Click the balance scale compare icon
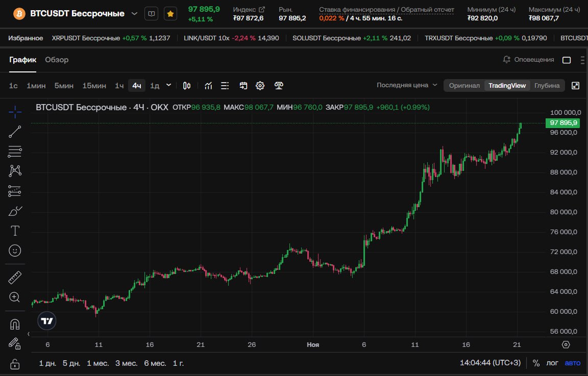The image size is (588, 376). 279,86
